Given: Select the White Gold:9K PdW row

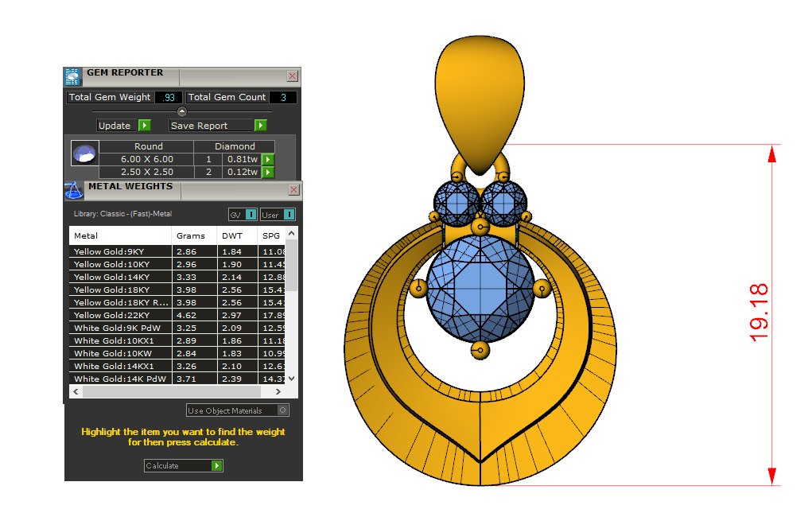Looking at the screenshot, I should coord(177,328).
